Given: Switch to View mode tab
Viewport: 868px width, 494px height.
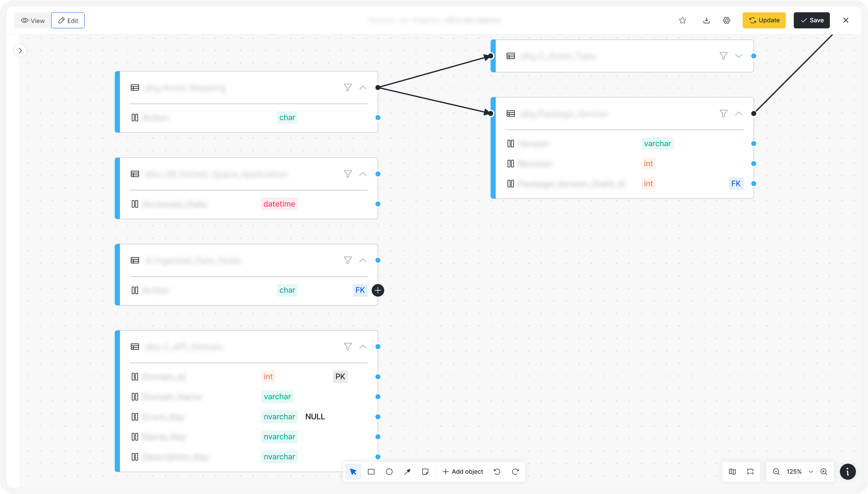Looking at the screenshot, I should point(33,21).
